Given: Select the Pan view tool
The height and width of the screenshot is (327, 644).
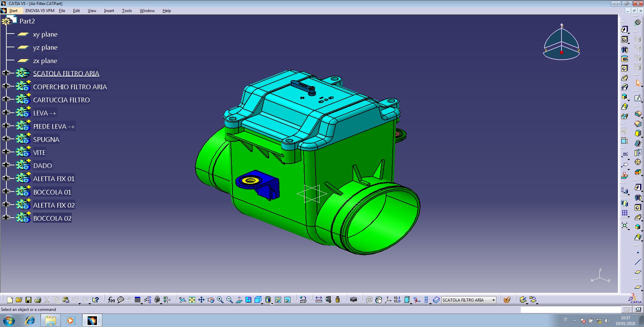Looking at the screenshot, I should tap(201, 300).
